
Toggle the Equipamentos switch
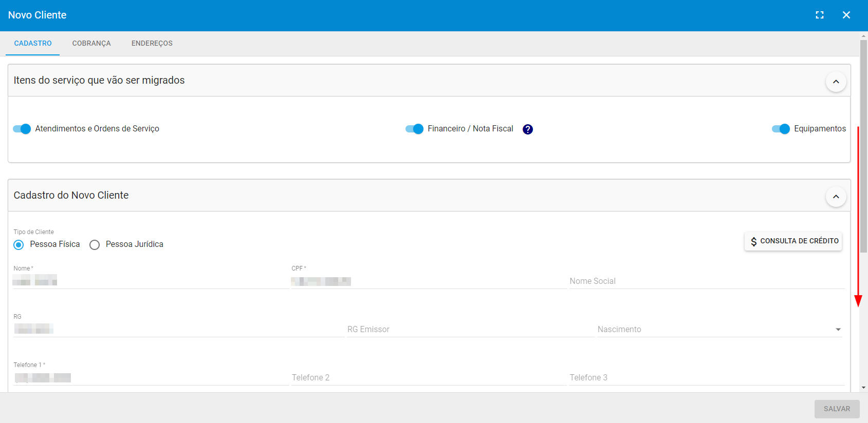(781, 129)
